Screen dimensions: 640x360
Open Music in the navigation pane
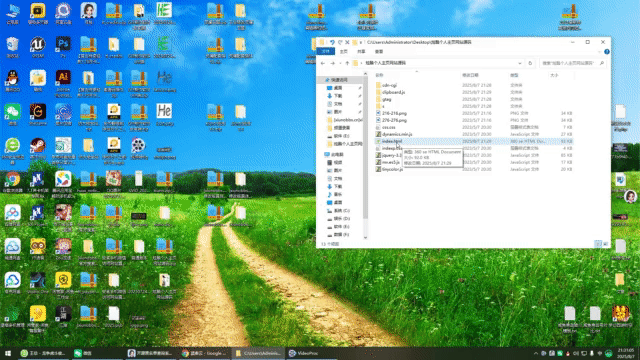click(338, 194)
